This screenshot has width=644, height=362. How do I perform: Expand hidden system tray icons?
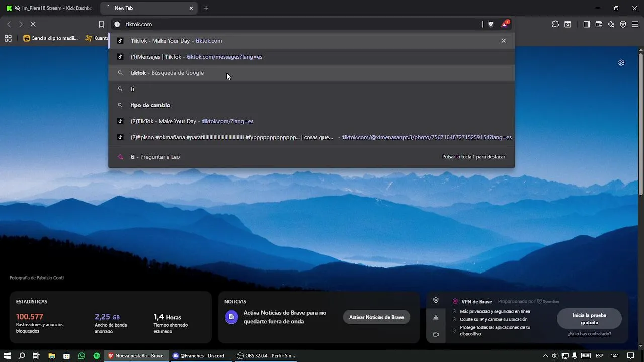546,356
